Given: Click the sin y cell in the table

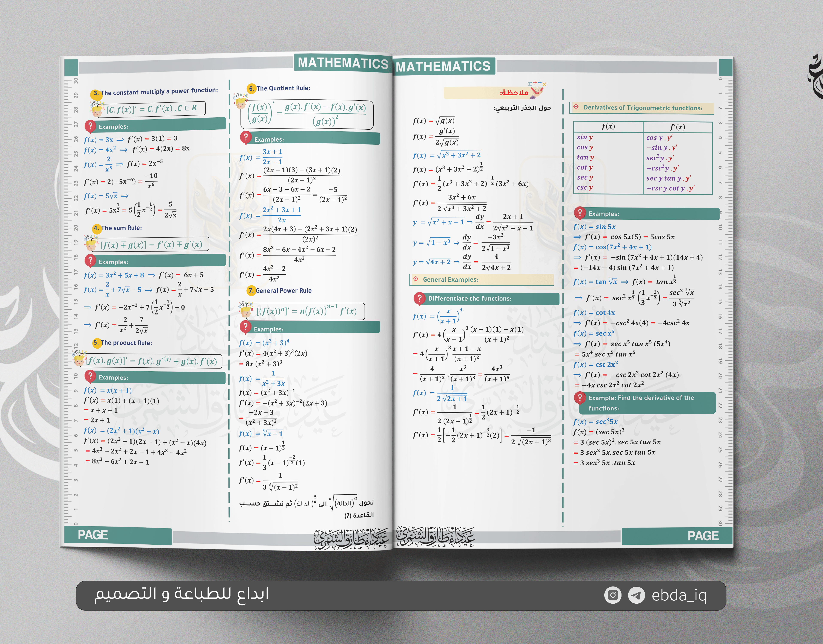Looking at the screenshot, I should pos(584,137).
